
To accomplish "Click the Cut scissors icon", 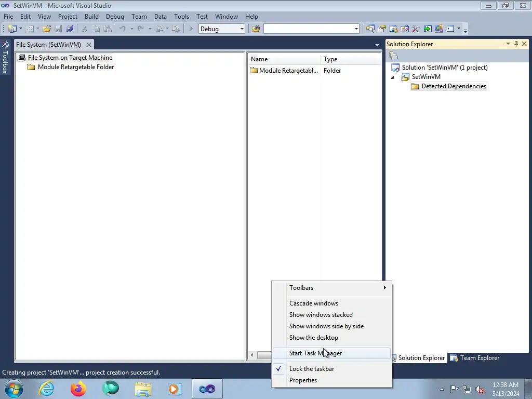I will click(85, 29).
